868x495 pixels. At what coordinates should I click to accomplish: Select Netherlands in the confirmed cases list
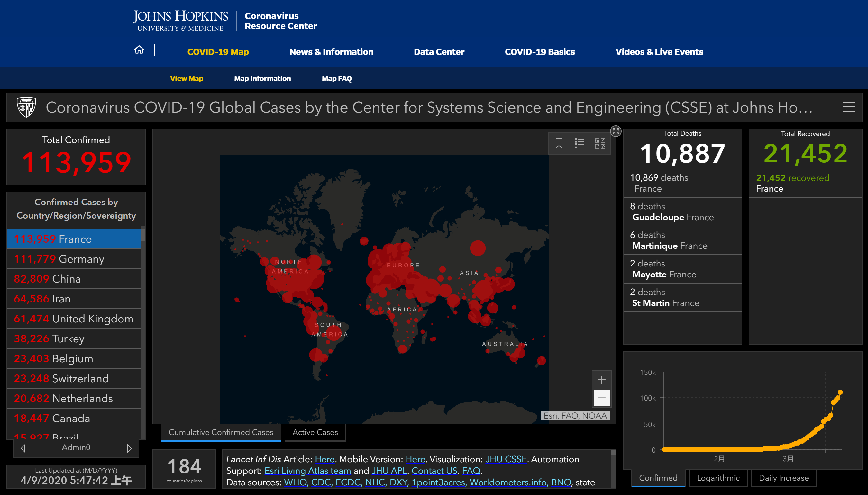pyautogui.click(x=74, y=399)
